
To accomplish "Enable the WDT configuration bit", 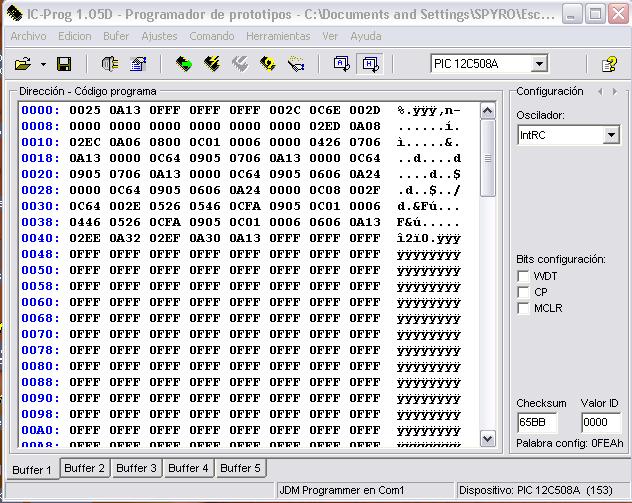I will (523, 276).
